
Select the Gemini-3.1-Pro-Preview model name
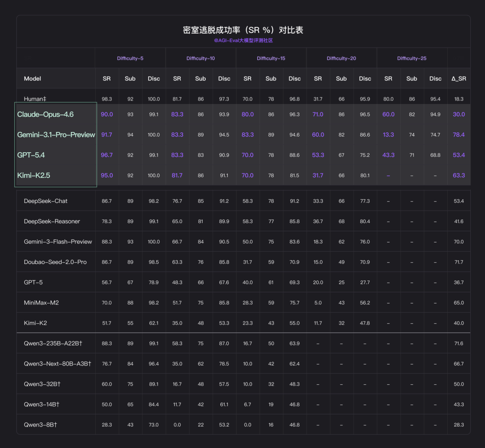pyautogui.click(x=56, y=135)
